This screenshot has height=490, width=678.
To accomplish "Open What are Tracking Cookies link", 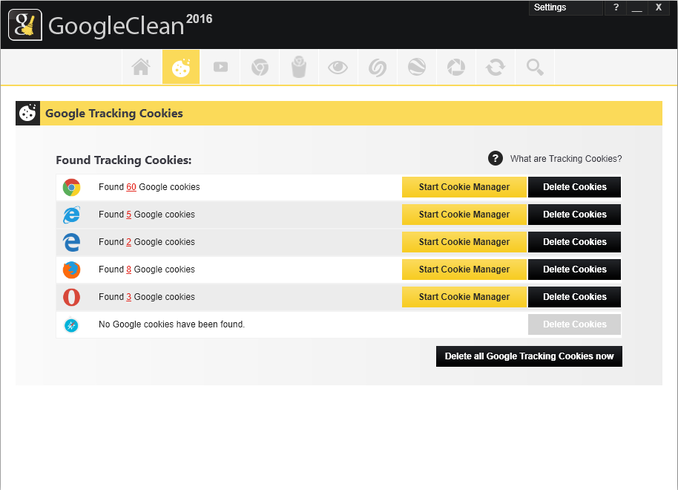I will tap(566, 159).
